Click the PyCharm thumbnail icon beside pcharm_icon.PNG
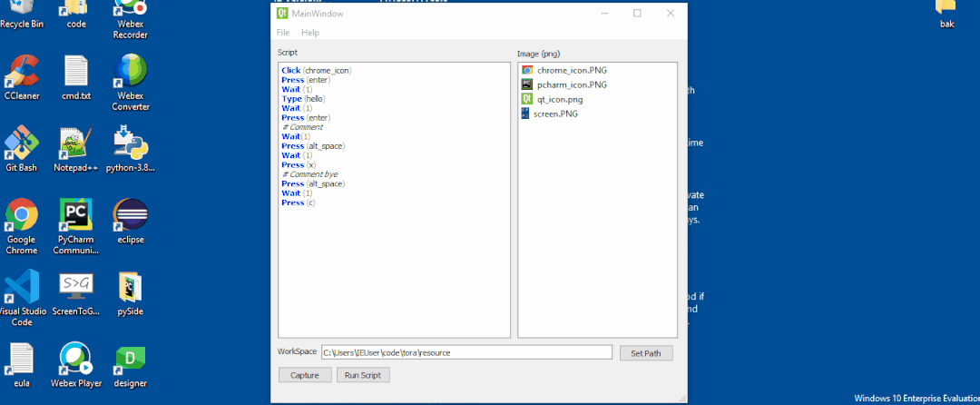This screenshot has height=405, width=980. pyautogui.click(x=527, y=84)
